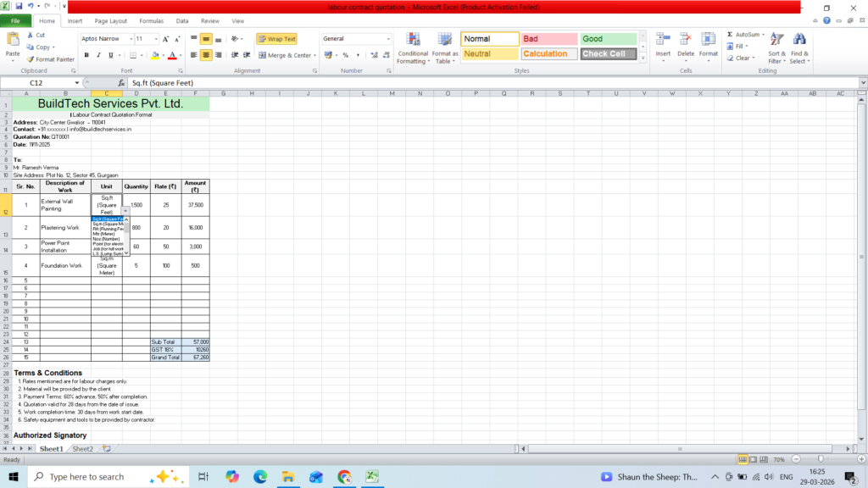Toggle Italic formatting
The width and height of the screenshot is (868, 488).
click(98, 55)
